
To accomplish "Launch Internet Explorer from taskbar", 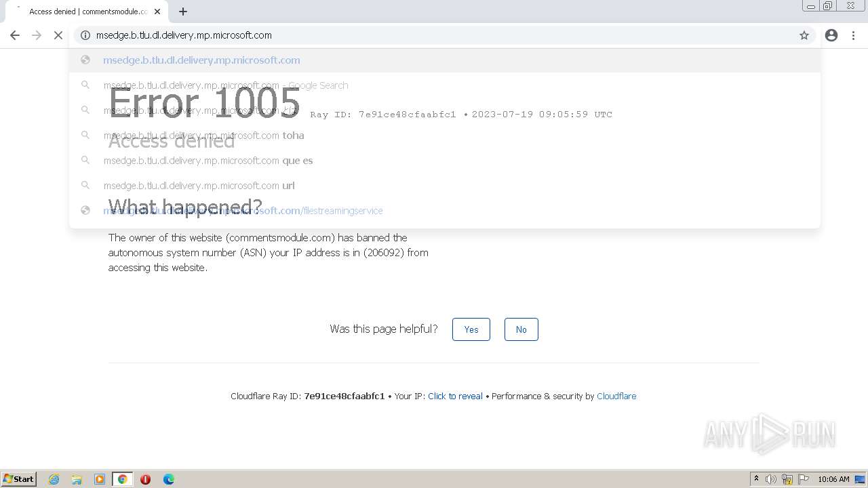I will [x=54, y=479].
